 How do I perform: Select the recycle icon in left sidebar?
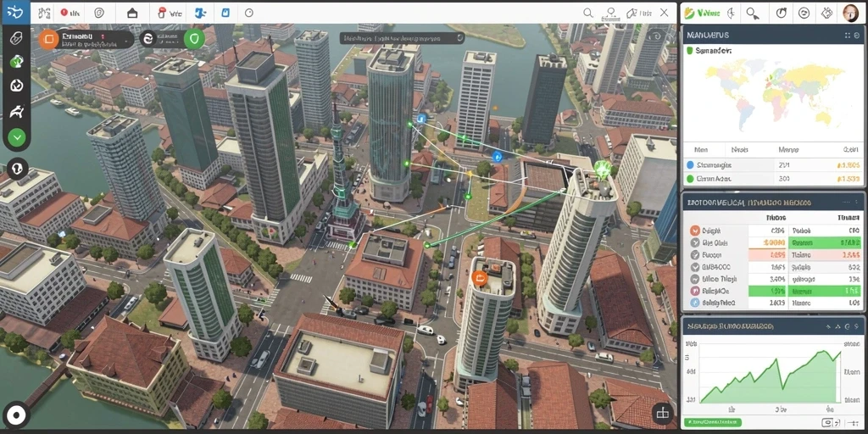click(x=17, y=86)
